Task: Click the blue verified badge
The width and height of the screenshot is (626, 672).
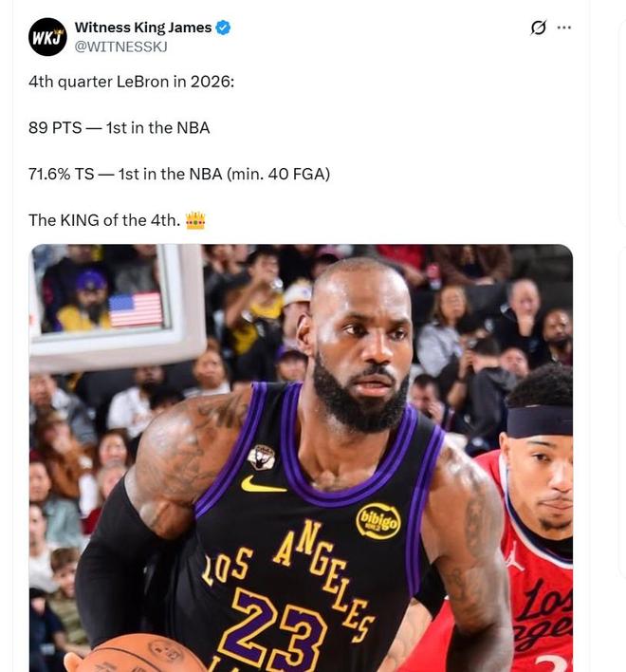Action: point(223,28)
